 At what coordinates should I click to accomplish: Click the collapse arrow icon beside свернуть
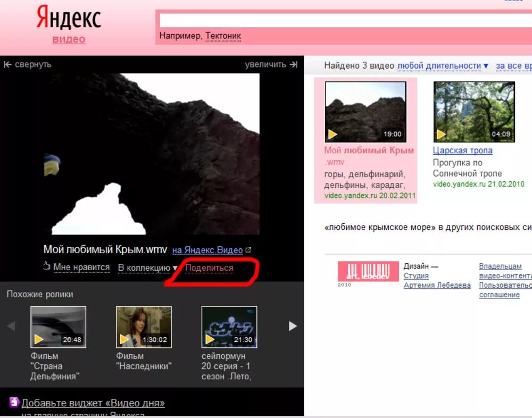coord(8,64)
